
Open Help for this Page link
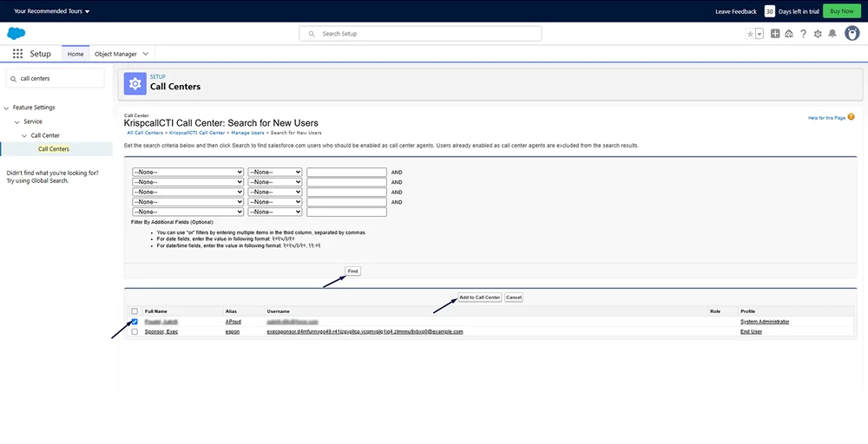[826, 118]
